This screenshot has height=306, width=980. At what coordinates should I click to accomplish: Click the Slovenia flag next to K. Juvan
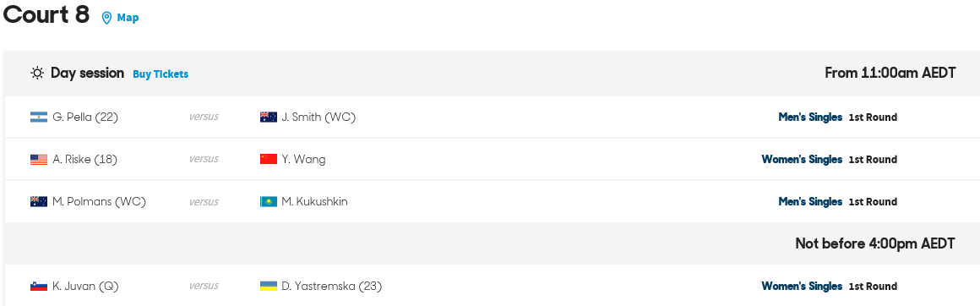tap(39, 286)
